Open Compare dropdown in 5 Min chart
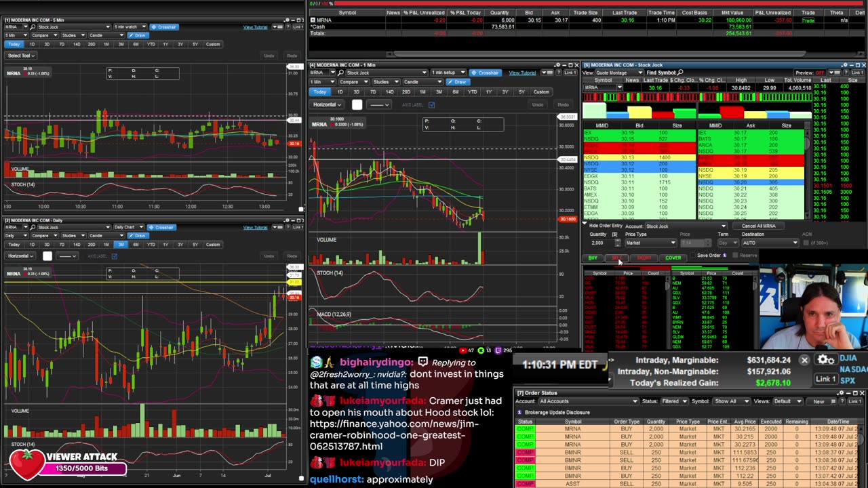The height and width of the screenshot is (488, 868). click(44, 35)
